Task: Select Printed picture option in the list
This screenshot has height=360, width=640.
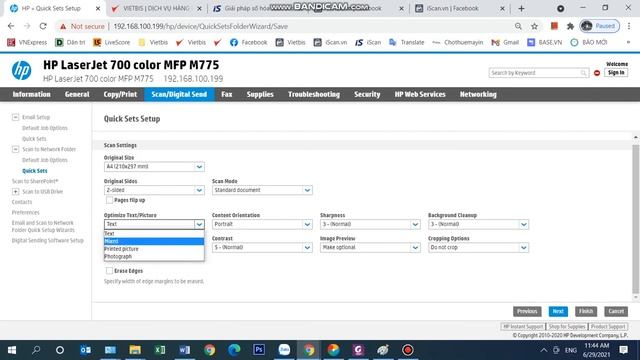Action: click(154, 249)
